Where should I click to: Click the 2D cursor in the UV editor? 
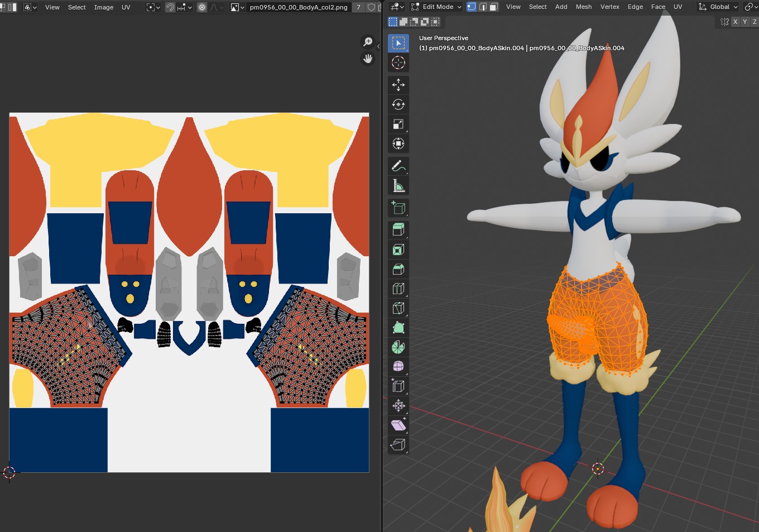point(9,472)
